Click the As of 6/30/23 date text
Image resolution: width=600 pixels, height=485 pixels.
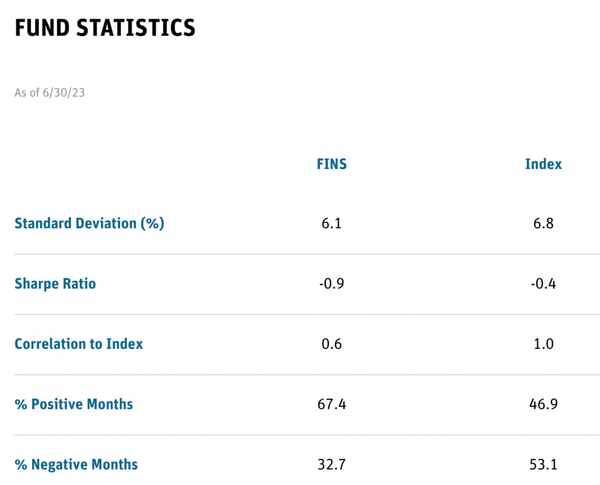tap(50, 93)
